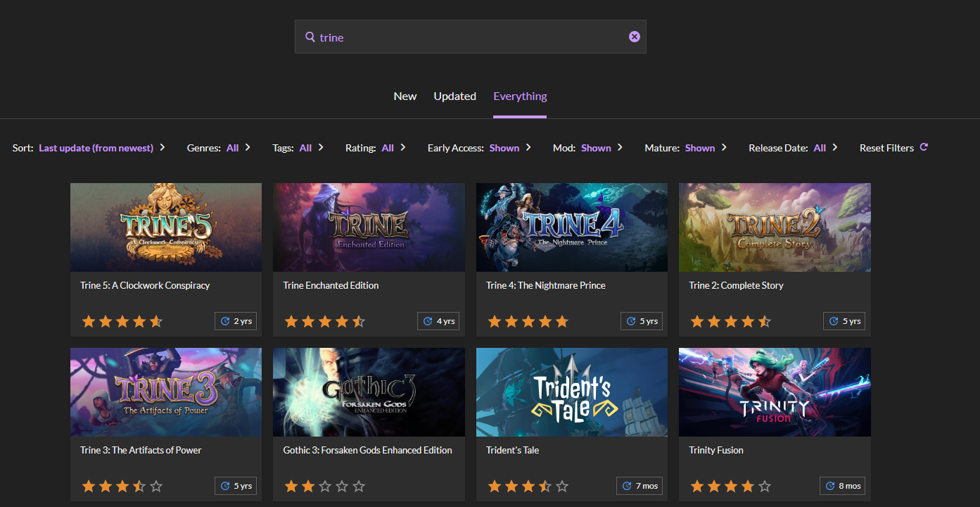The height and width of the screenshot is (507, 980).
Task: Change the Mod visibility filter
Action: click(x=588, y=148)
